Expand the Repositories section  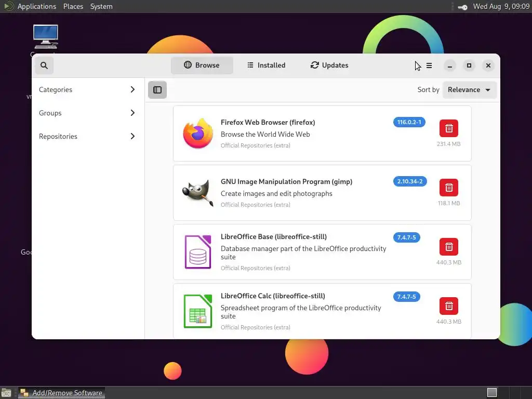[x=87, y=137]
